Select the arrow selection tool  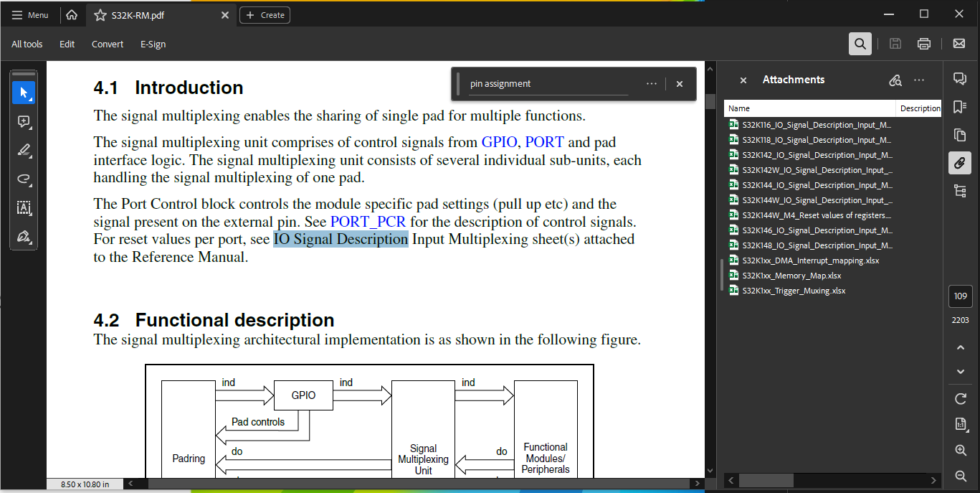24,92
